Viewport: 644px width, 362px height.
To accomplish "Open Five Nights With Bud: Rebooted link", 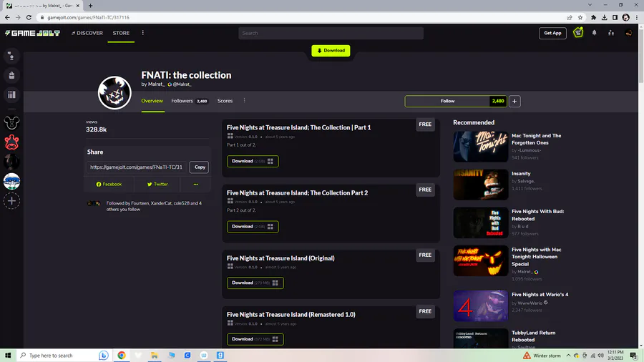I will 537,215.
